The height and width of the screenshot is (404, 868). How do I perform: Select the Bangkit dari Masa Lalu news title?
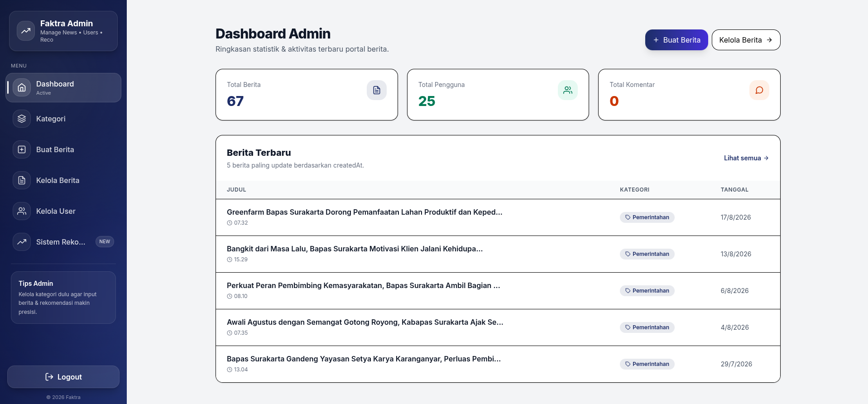(355, 249)
